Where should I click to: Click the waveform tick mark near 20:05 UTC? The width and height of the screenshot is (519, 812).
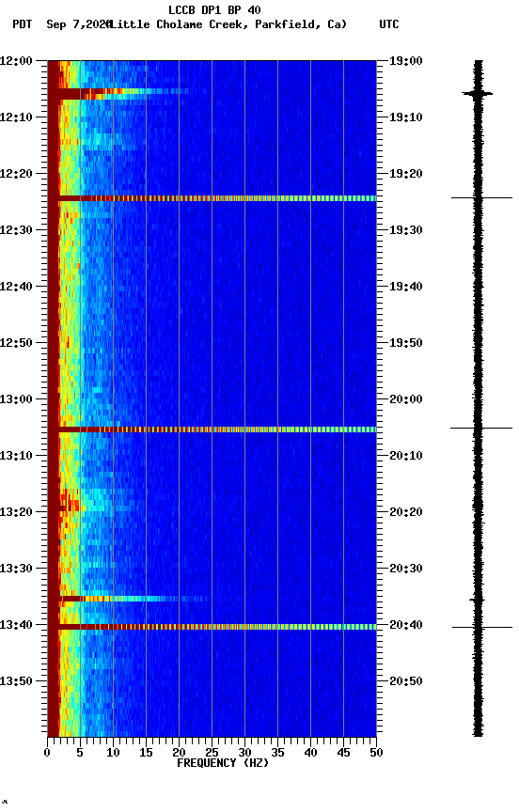point(481,429)
